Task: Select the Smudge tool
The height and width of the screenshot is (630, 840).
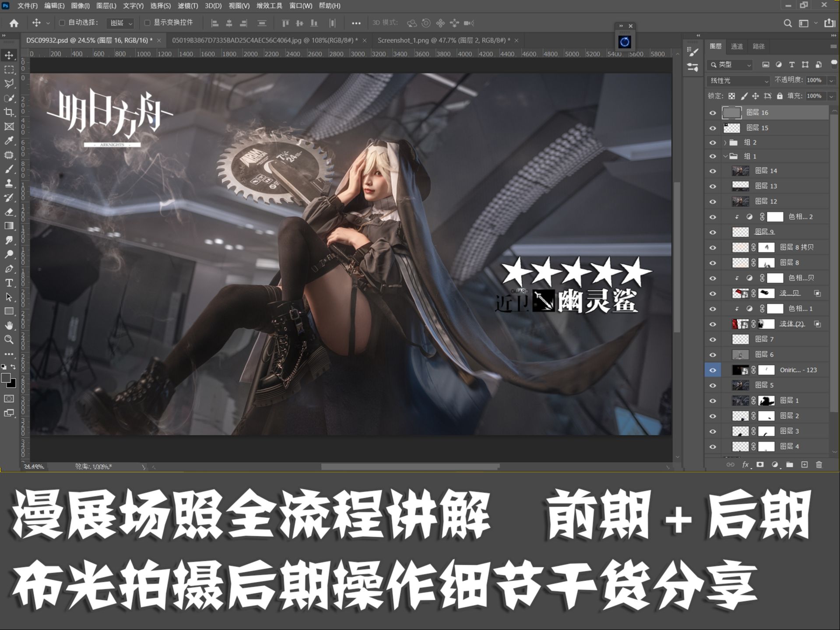Action: click(x=9, y=240)
